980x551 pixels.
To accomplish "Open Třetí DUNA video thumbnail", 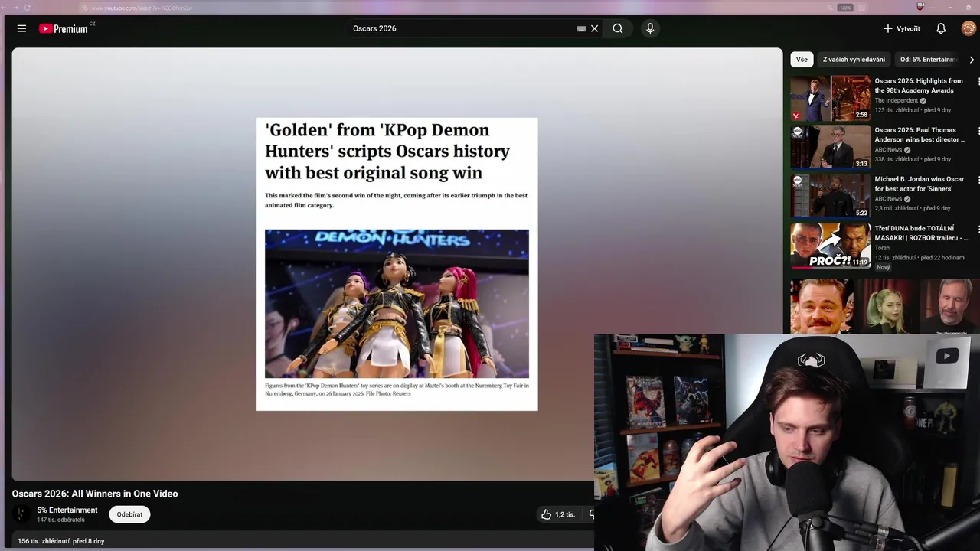I will [x=831, y=245].
